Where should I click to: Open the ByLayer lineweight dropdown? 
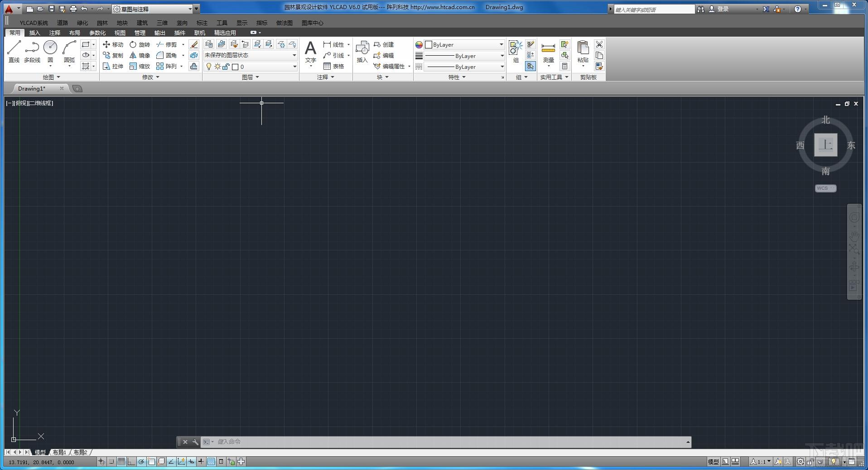464,56
